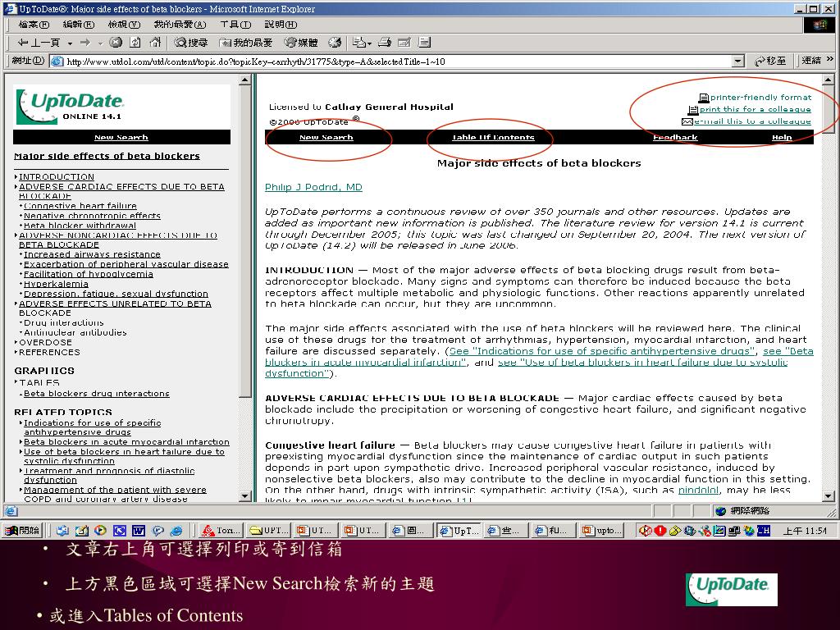Open the Windows 開始 Start button

[22, 531]
